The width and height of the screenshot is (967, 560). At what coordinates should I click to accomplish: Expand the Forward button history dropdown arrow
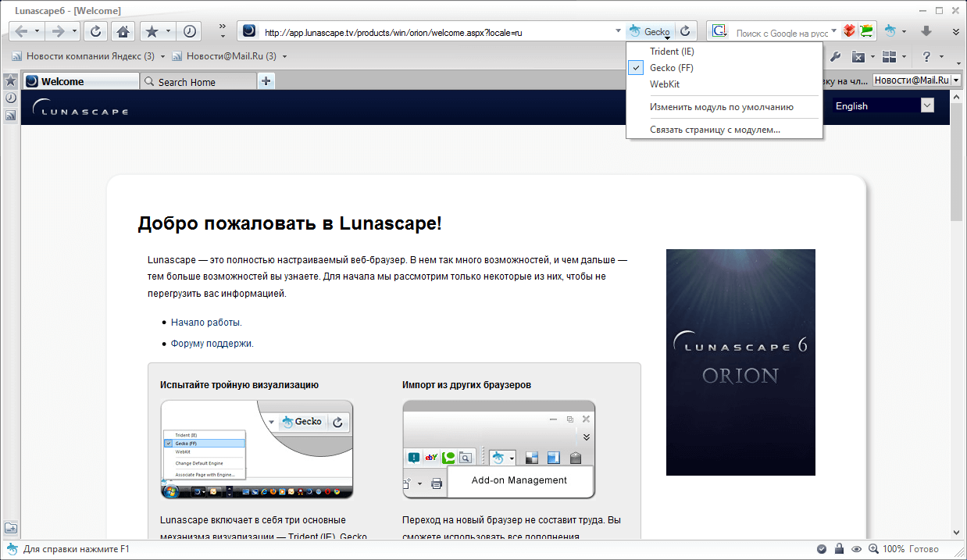[x=75, y=31]
